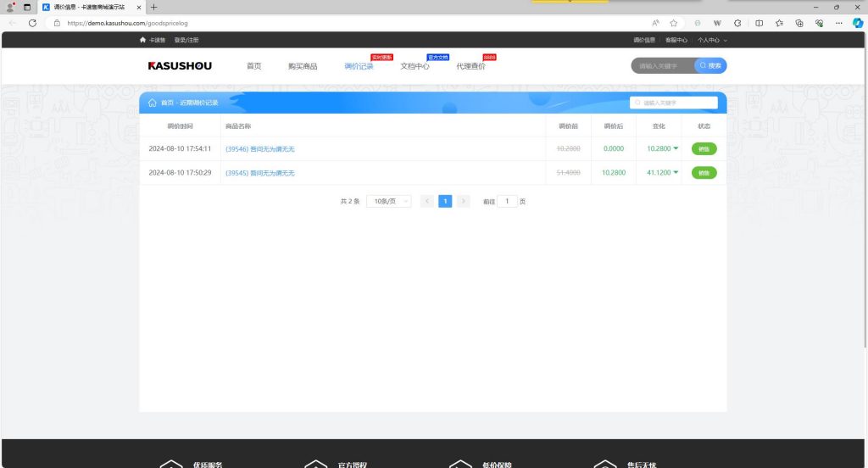Add page to favorites with star icon

pyautogui.click(x=673, y=23)
